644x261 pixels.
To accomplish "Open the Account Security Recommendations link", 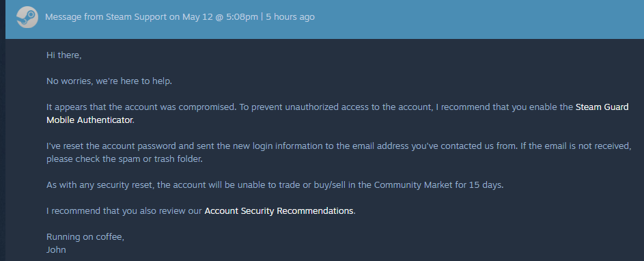I will (x=279, y=211).
